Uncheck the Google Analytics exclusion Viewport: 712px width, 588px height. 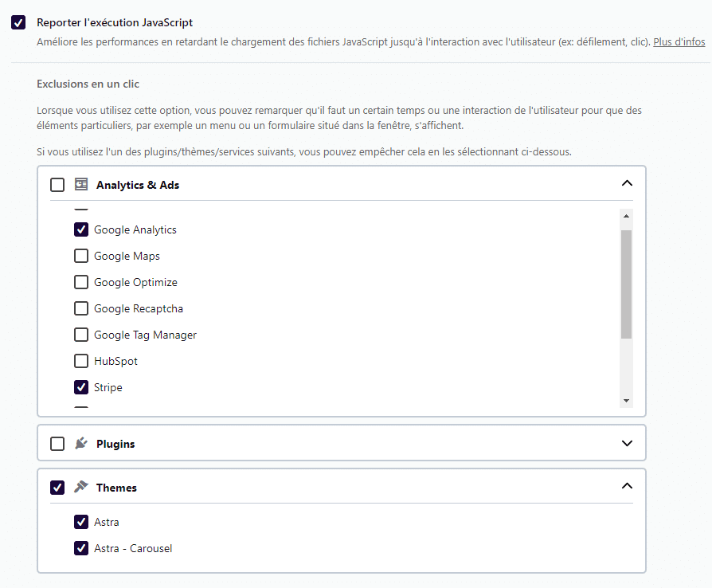tap(81, 229)
